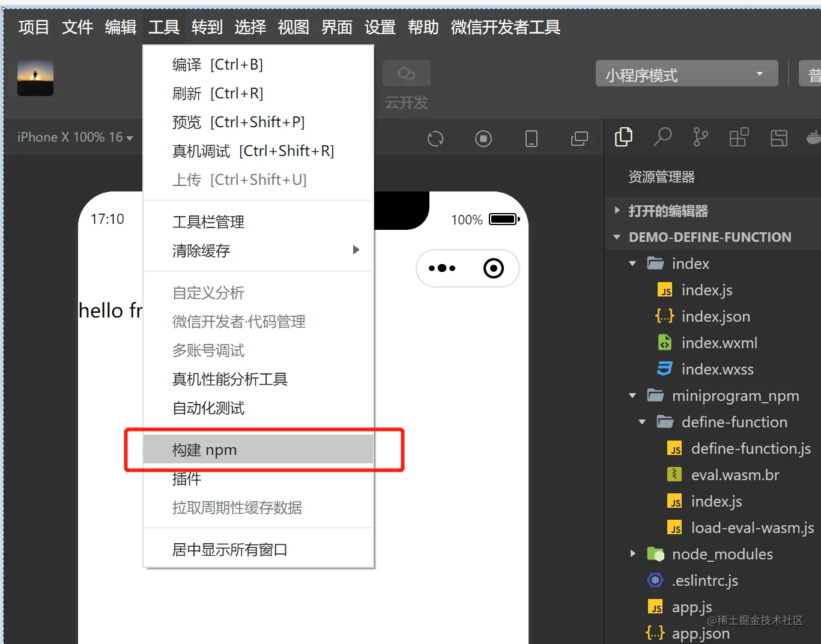Viewport: 821px width, 644px height.
Task: Collapse the index folder
Action: 713,263
